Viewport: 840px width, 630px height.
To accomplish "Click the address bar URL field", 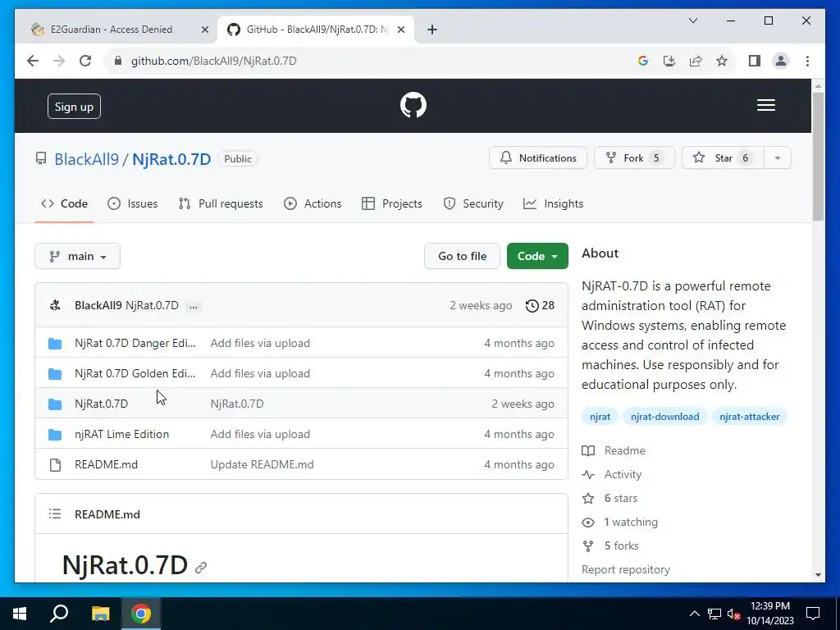I will point(375,61).
